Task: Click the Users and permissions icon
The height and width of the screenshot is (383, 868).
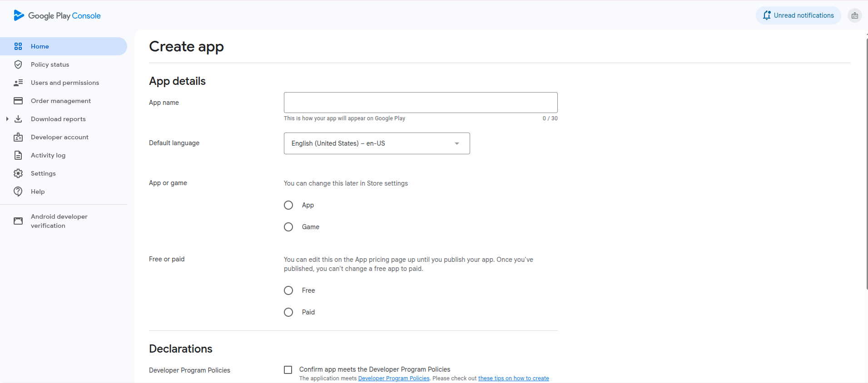Action: 18,83
